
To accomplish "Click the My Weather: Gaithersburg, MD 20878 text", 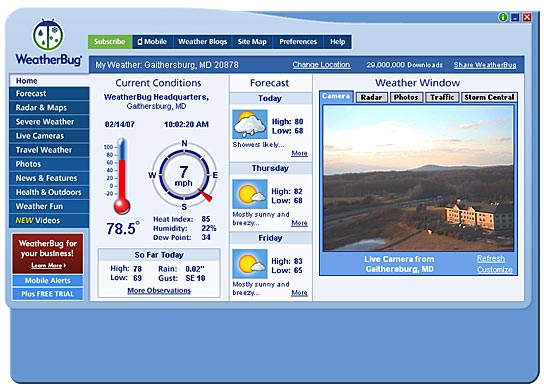I will 167,65.
